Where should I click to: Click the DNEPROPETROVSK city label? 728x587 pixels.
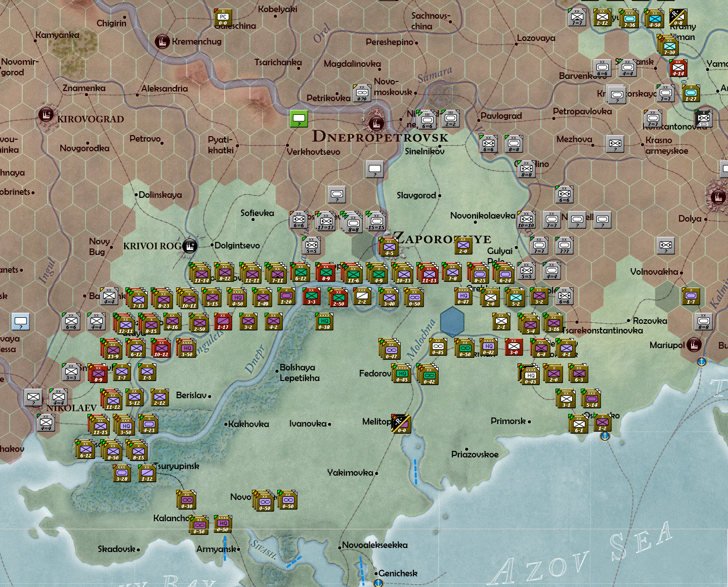(380, 137)
